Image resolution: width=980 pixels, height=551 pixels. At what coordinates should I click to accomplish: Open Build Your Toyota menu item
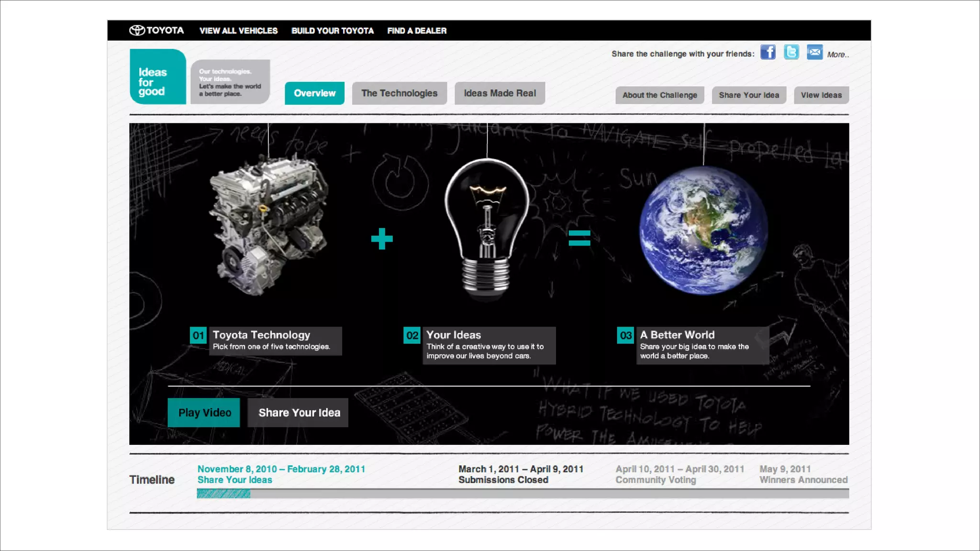point(333,31)
